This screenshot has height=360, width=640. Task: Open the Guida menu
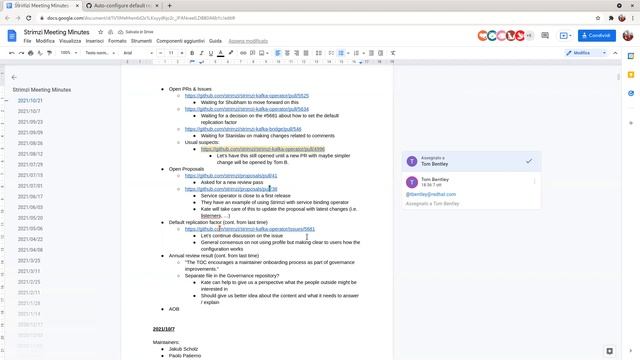coord(215,41)
